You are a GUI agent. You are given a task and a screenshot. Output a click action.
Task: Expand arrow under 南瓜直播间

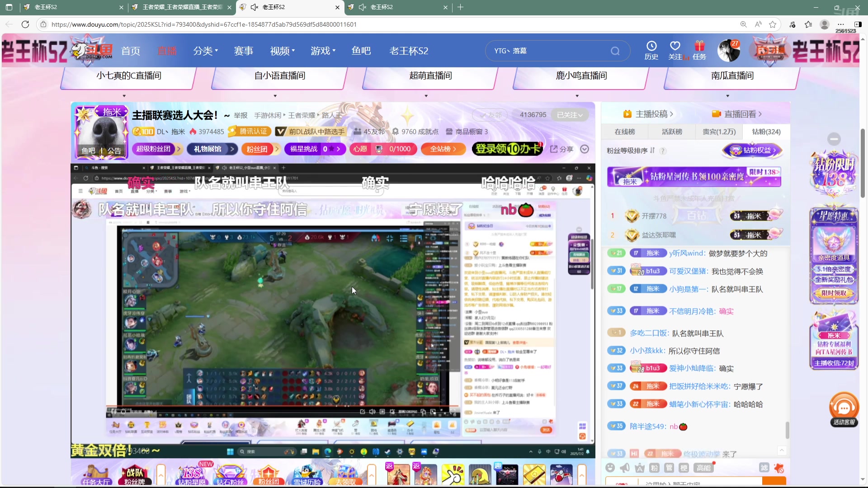[727, 96]
